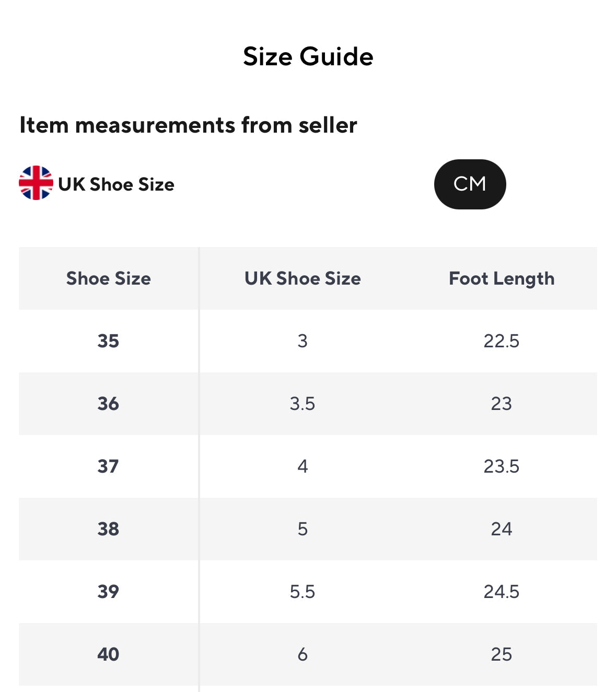This screenshot has width=616, height=692.
Task: Click foot length 22.5 value
Action: [x=502, y=341]
